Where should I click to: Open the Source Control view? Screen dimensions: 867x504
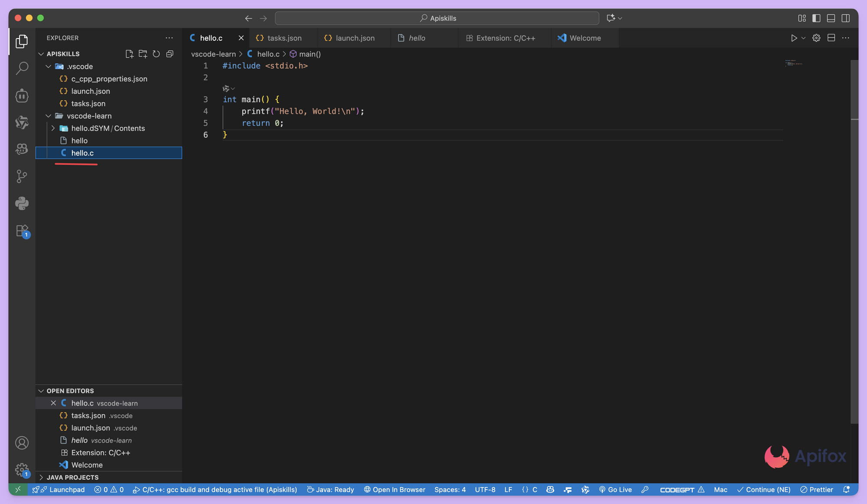click(22, 176)
